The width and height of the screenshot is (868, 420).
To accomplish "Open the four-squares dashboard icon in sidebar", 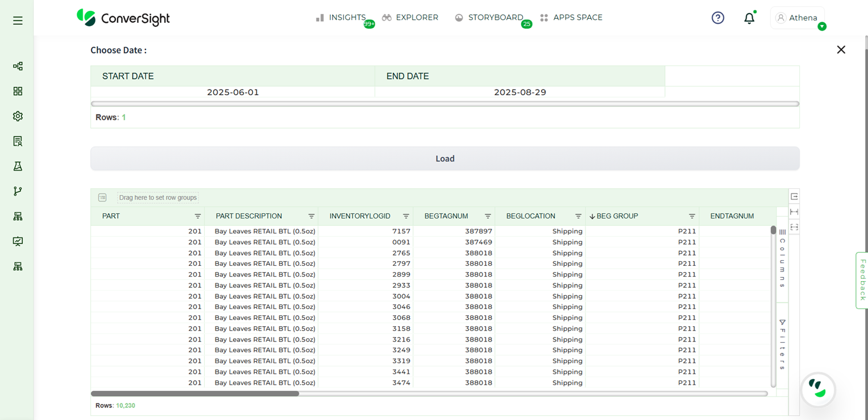I will coord(18,91).
